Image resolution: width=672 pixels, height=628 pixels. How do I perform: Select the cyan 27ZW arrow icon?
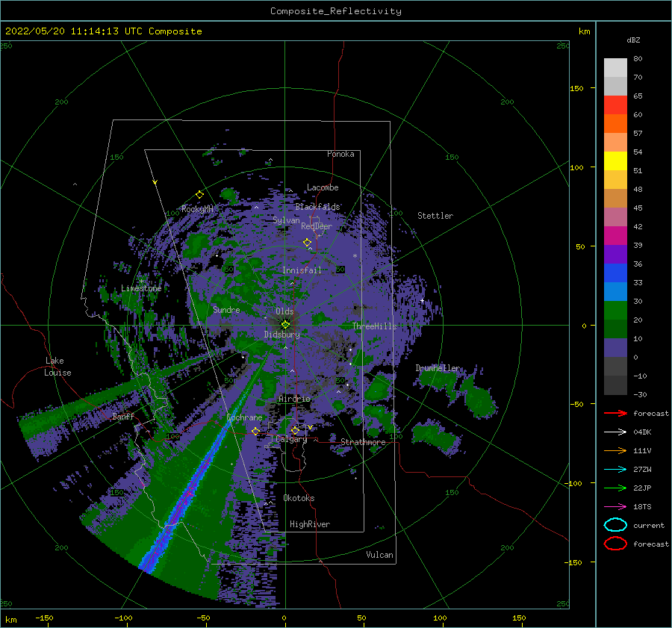615,470
